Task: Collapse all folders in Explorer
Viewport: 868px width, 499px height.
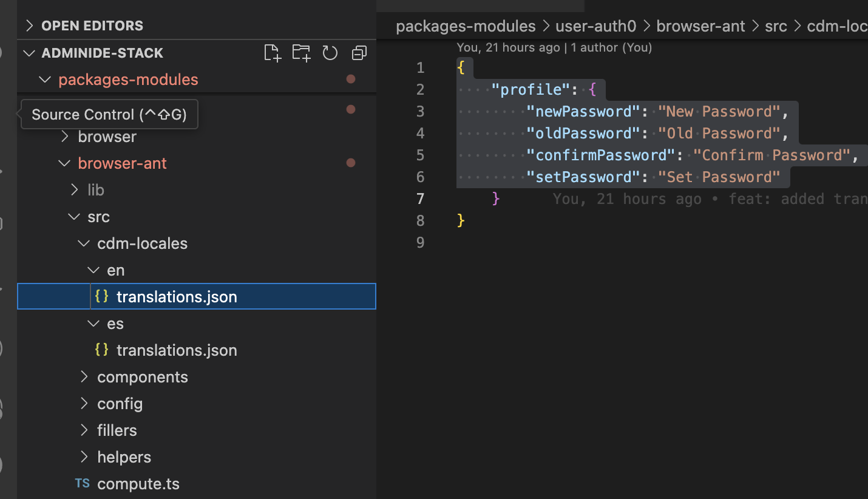Action: click(x=359, y=53)
